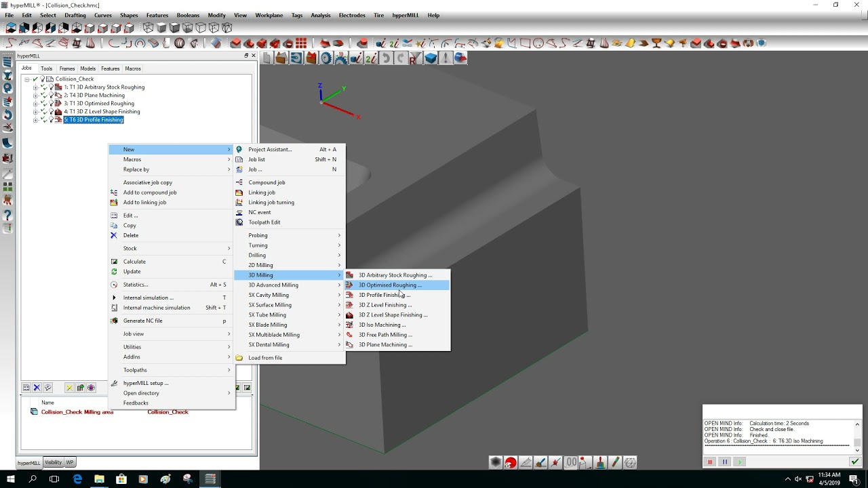This screenshot has width=868, height=488.
Task: Toggle lightbulb for 3D Z Level Shape Finishing
Action: pos(52,112)
